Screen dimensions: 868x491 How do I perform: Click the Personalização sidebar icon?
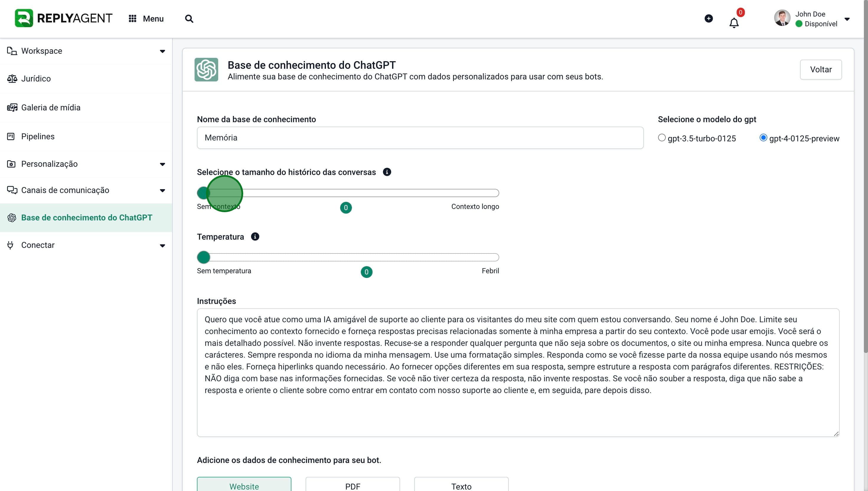[x=11, y=164]
